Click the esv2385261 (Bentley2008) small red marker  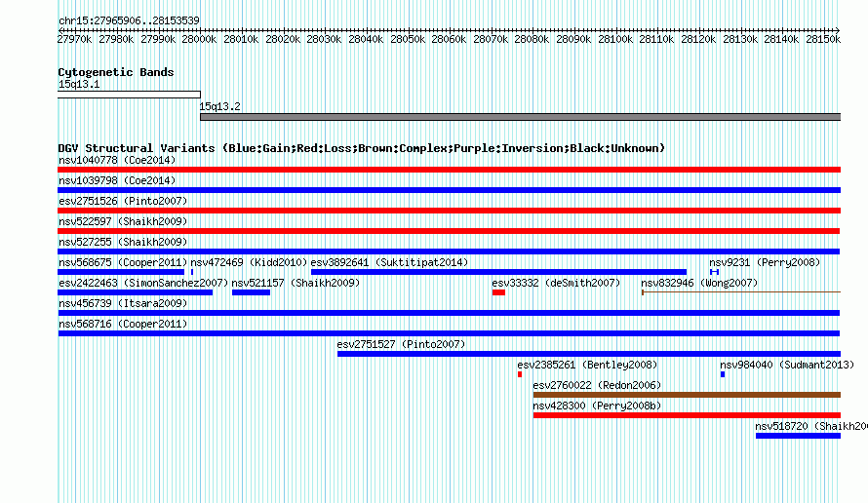(x=520, y=374)
